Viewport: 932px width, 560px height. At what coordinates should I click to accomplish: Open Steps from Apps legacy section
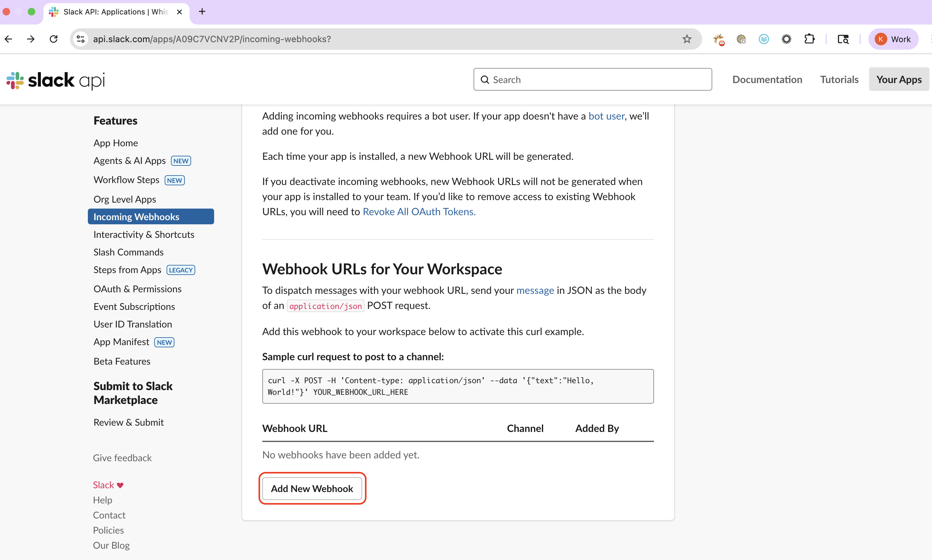coord(127,270)
